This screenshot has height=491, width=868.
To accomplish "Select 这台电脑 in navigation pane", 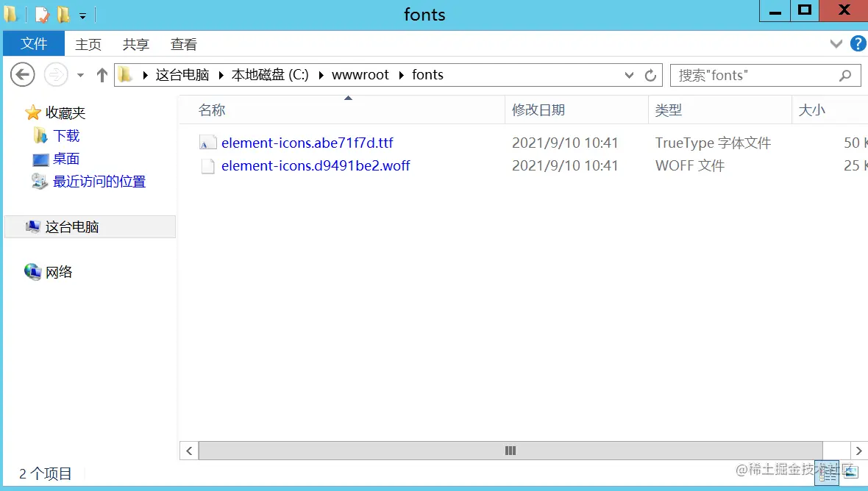I will 72,226.
